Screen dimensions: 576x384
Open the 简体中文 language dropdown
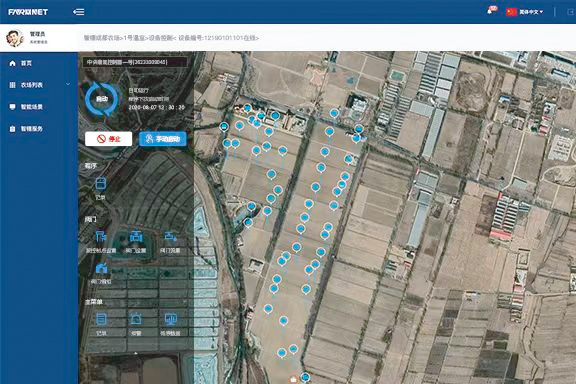(525, 12)
